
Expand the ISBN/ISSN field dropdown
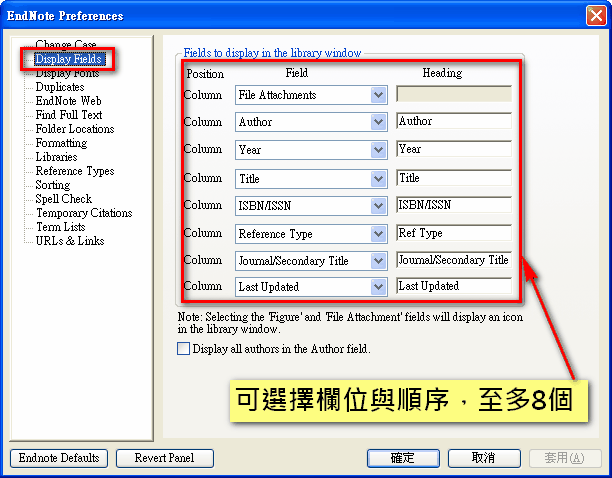pyautogui.click(x=378, y=206)
